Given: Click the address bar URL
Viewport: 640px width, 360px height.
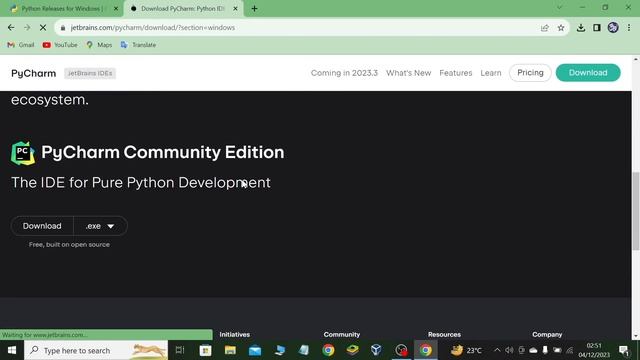Looking at the screenshot, I should point(153,28).
